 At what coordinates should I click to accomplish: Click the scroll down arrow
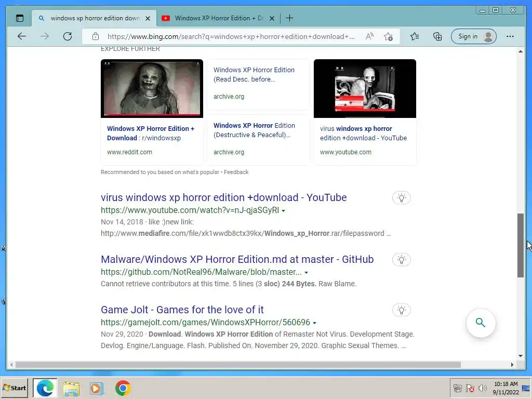coord(521,356)
